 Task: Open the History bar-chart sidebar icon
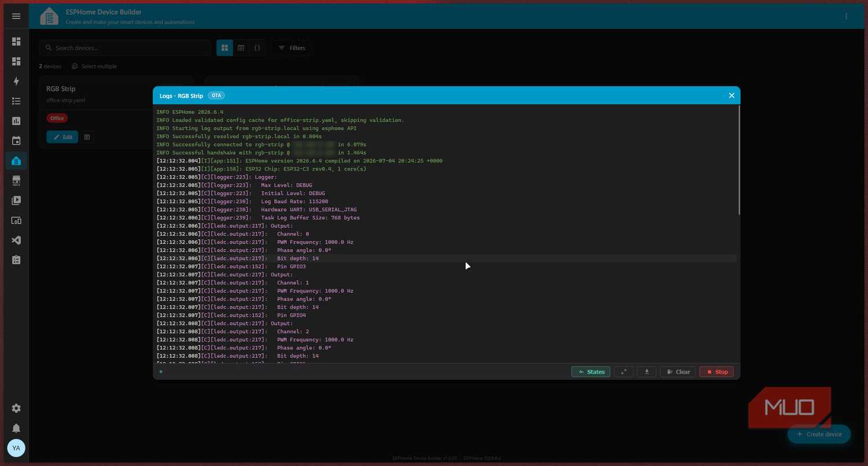coord(16,121)
